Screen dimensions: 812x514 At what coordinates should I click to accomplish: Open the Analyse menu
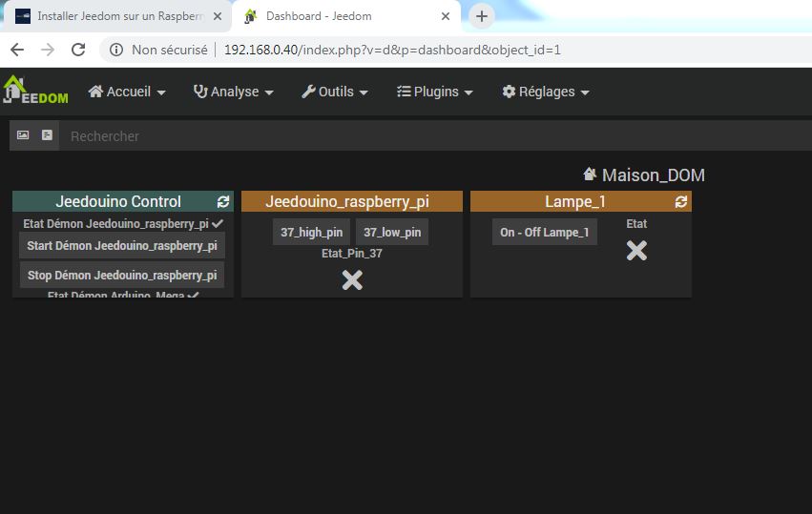pos(233,92)
